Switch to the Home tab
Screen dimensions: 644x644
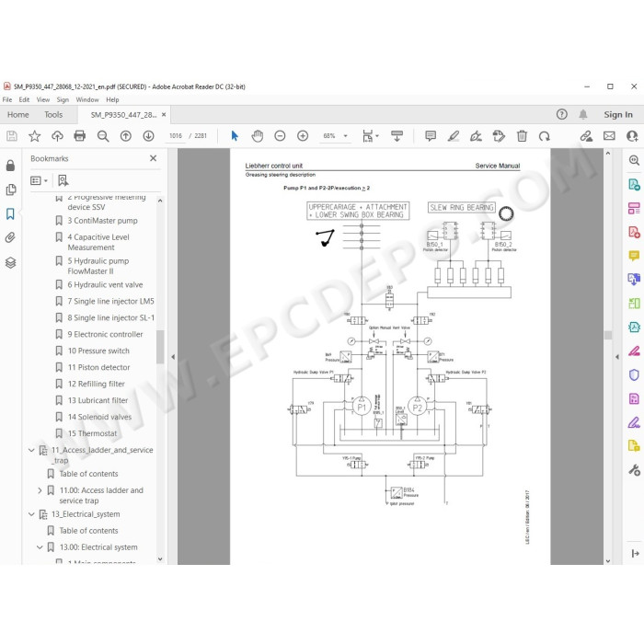(18, 115)
